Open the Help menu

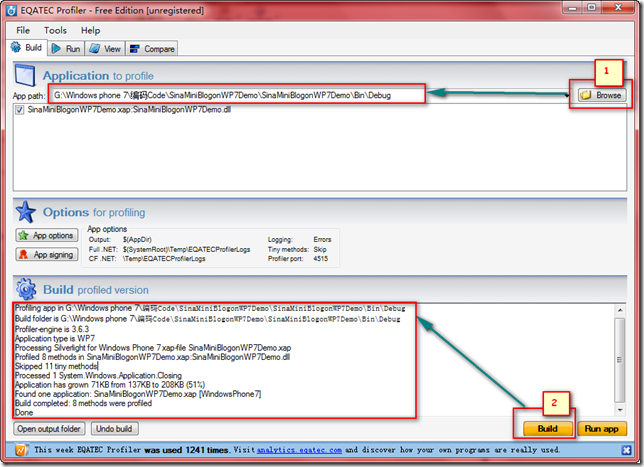pyautogui.click(x=90, y=30)
